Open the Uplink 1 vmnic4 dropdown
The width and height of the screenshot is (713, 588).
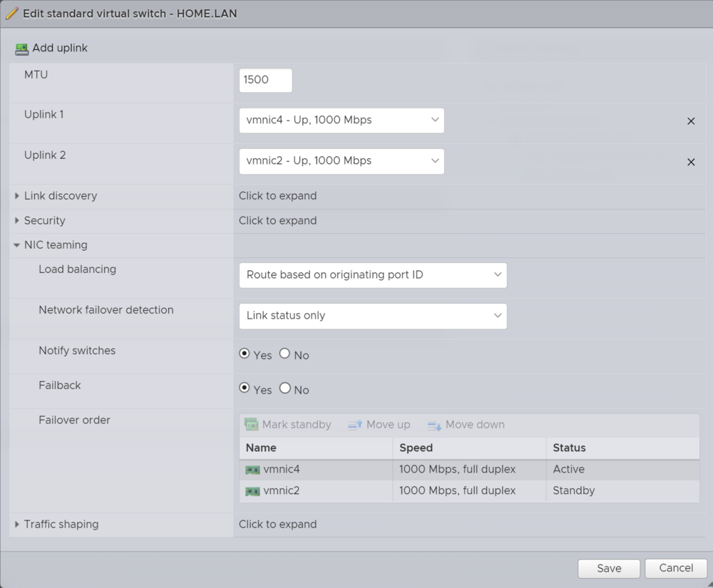(x=342, y=120)
